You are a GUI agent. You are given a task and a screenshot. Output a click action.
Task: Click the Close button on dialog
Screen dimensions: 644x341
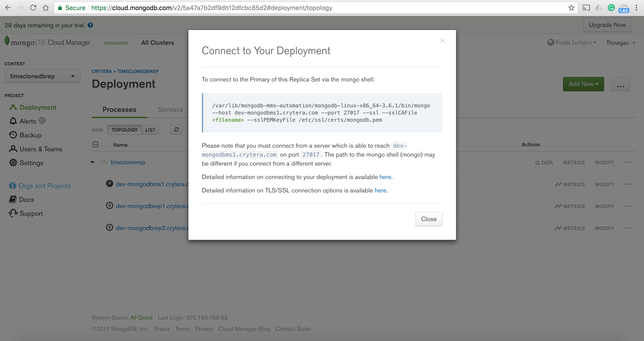pyautogui.click(x=428, y=219)
